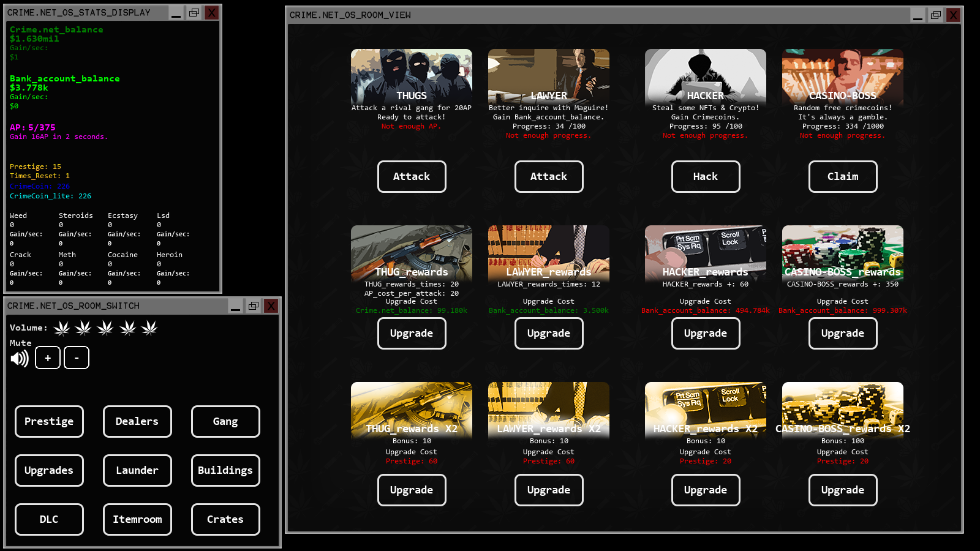Open the Prestige room
Screen dimensions: 980x551
(49, 421)
